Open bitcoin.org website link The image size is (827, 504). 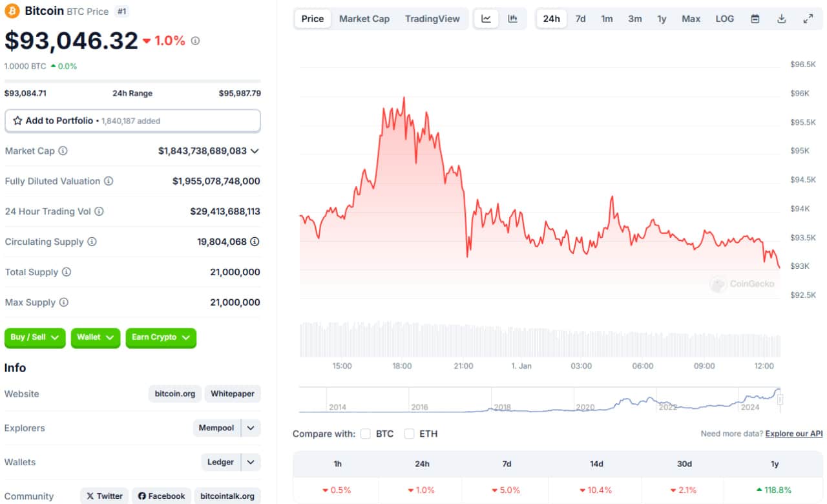175,394
